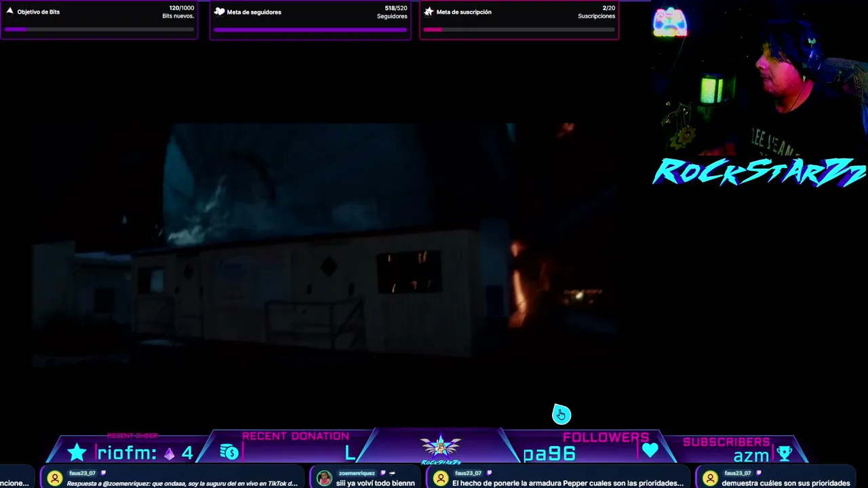Click the "Objetivo de Bits" label

coord(39,12)
